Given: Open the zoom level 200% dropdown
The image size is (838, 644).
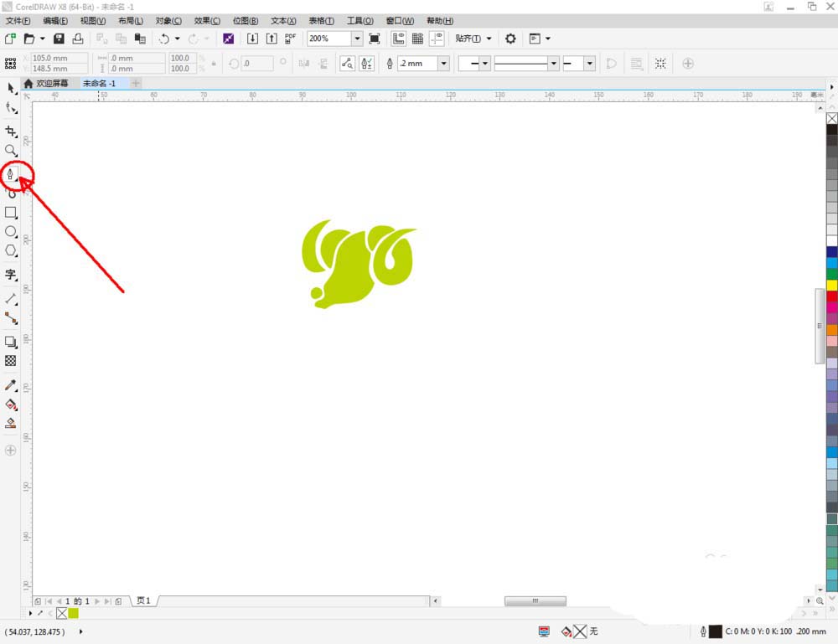Looking at the screenshot, I should [x=357, y=39].
